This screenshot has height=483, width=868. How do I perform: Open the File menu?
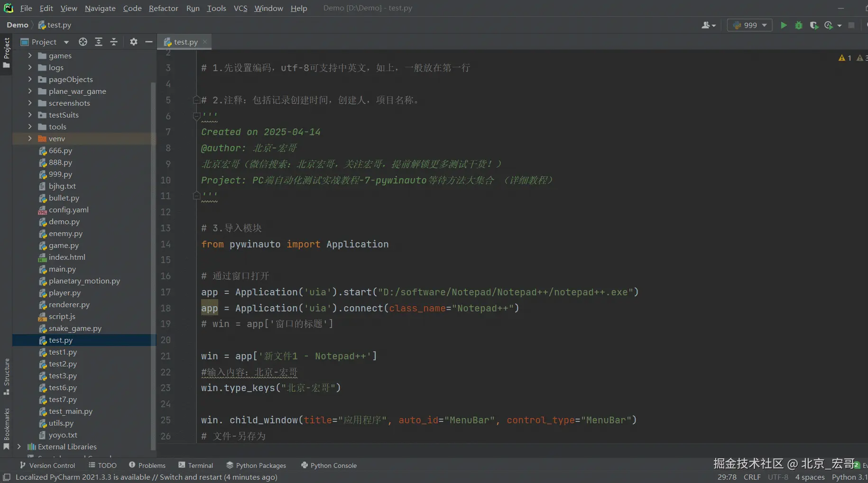(x=26, y=8)
